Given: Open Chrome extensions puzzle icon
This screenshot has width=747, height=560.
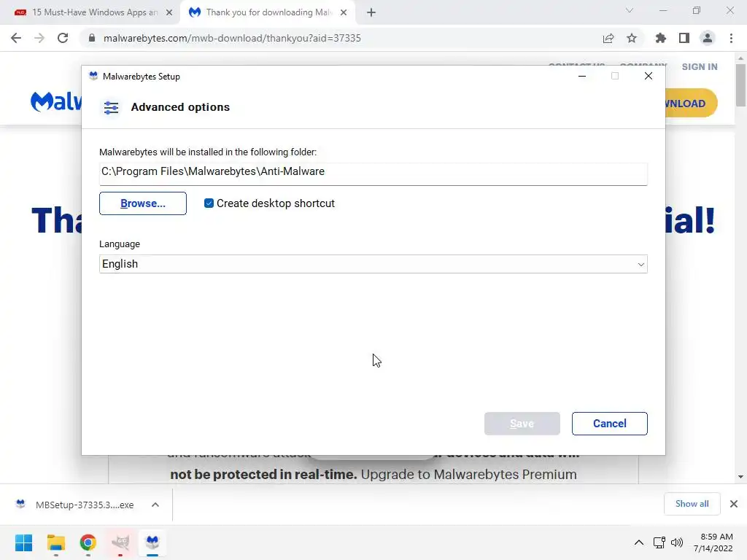Looking at the screenshot, I should 661,38.
